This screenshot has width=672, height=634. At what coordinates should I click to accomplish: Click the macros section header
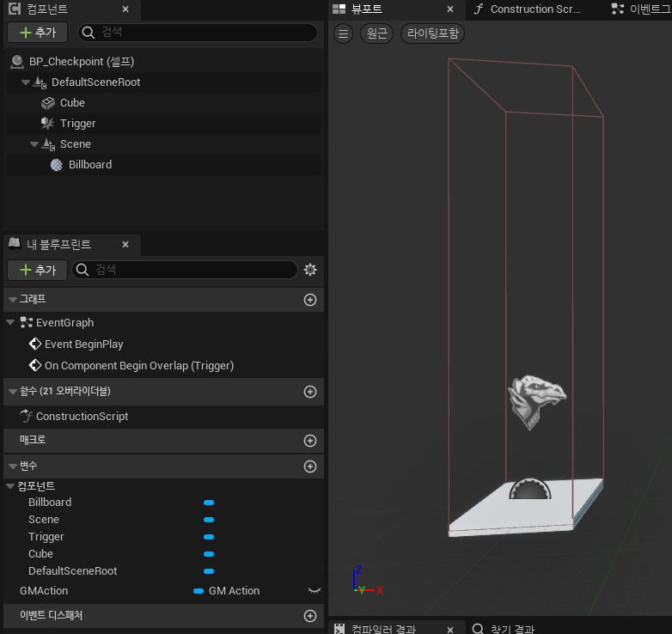[x=163, y=441]
